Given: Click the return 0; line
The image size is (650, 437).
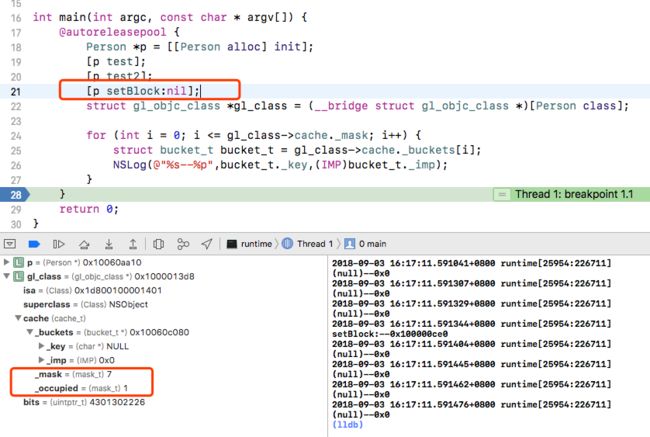Looking at the screenshot, I should [x=89, y=209].
